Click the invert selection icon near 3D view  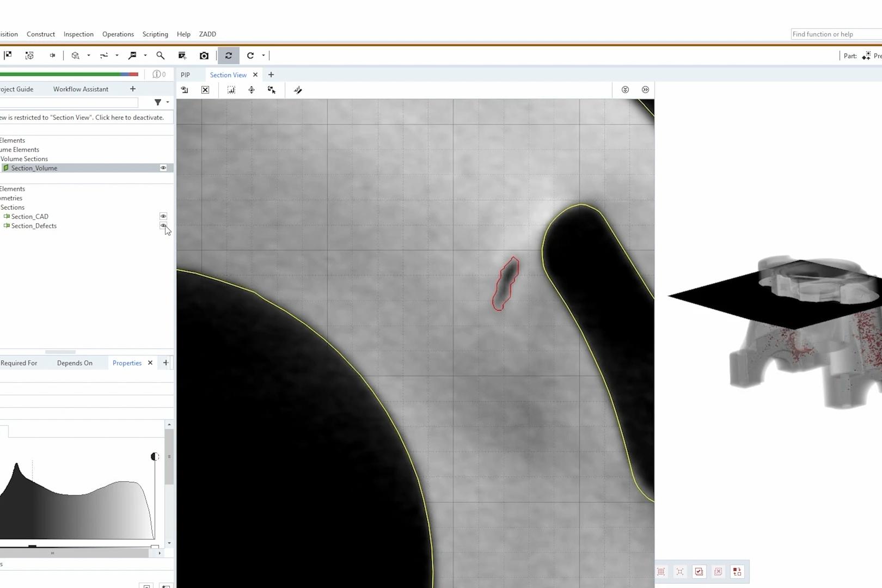point(737,572)
